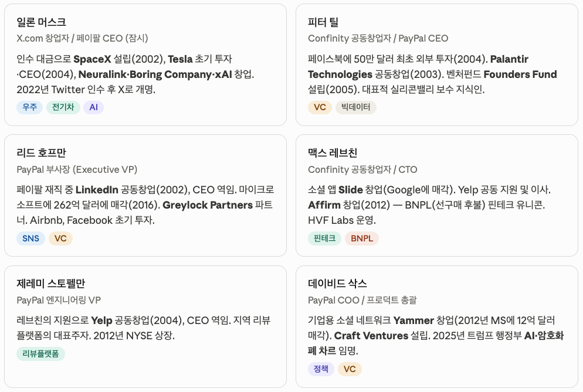The height and width of the screenshot is (392, 583).
Task: Click the bold Greylock Partners text
Action: (x=208, y=205)
